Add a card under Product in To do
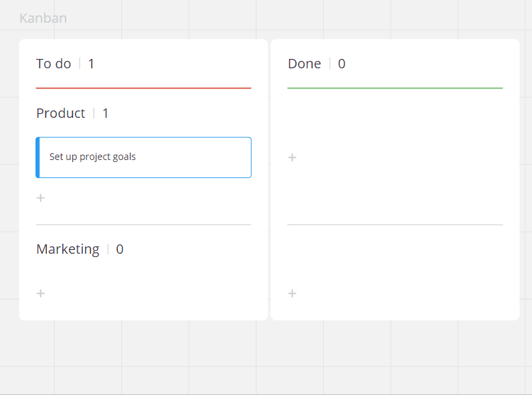 pos(41,198)
